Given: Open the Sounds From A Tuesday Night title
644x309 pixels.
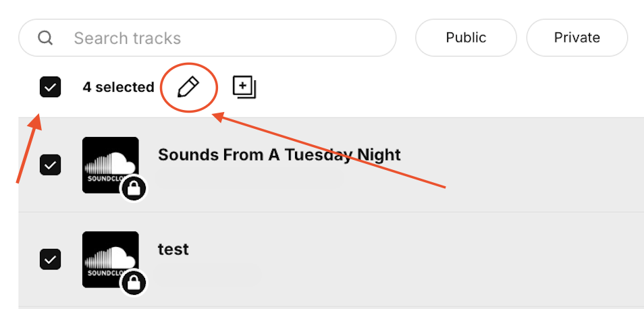Looking at the screenshot, I should point(279,155).
